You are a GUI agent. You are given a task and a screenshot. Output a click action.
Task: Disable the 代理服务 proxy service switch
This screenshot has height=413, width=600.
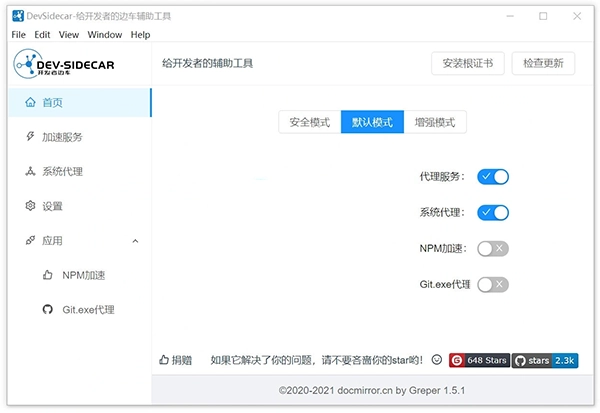(493, 177)
